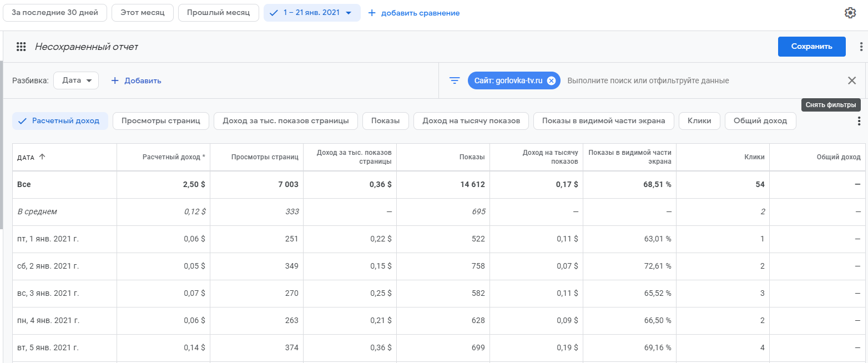Viewport: 868px width, 363px height.
Task: Remove the gorlovka-tv.ru site filter chip
Action: point(551,80)
